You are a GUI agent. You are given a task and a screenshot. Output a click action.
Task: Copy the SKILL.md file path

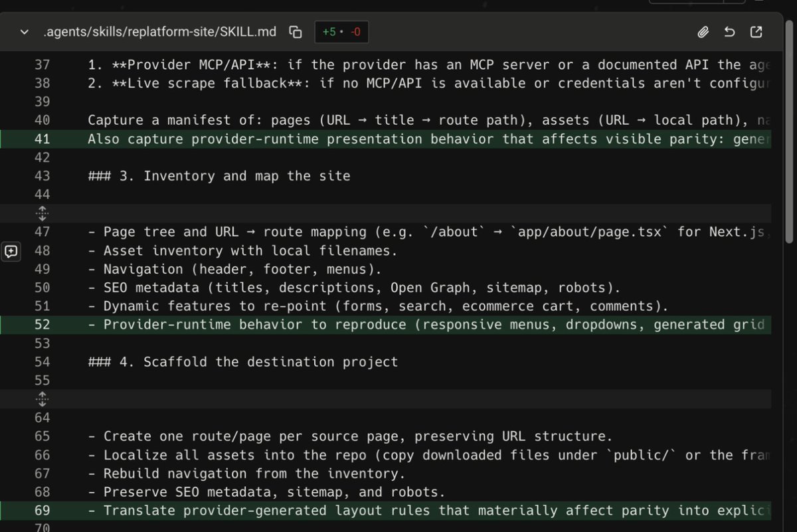pos(296,32)
